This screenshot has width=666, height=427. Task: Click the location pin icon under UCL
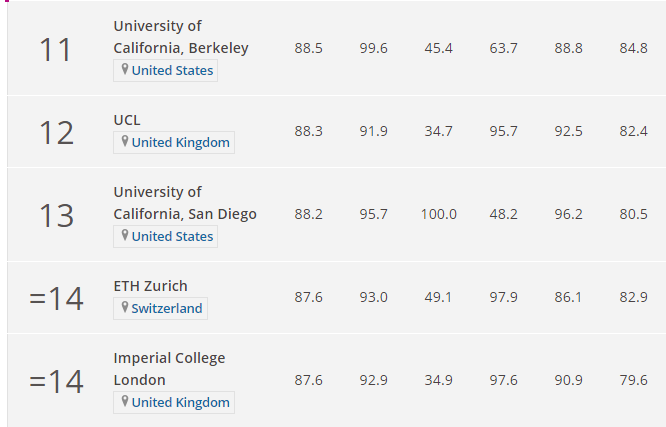[125, 142]
